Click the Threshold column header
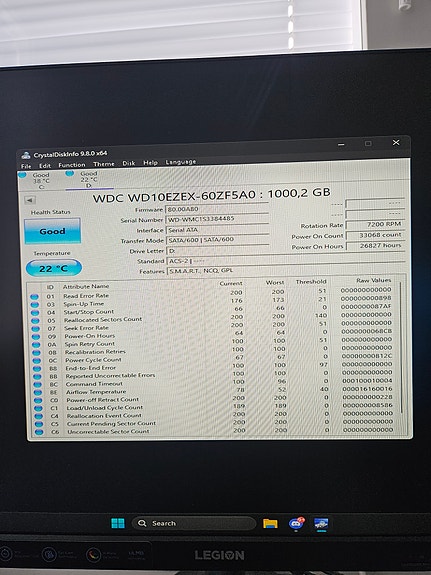The height and width of the screenshot is (575, 431). pos(311,282)
